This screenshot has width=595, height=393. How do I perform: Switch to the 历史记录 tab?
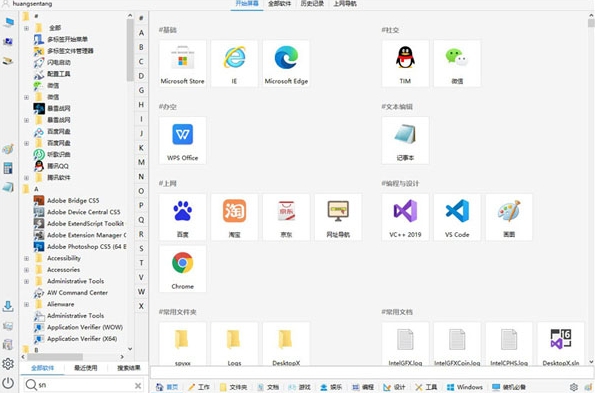pos(312,4)
